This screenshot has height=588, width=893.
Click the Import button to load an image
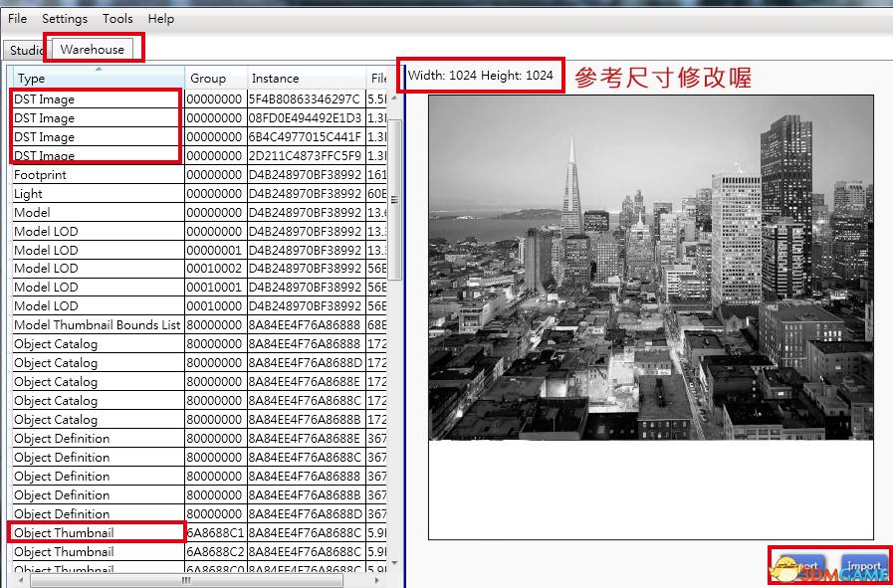pyautogui.click(x=863, y=565)
